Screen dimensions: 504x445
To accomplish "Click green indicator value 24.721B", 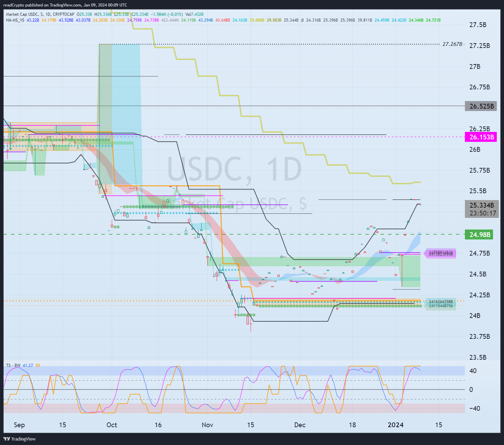I will [x=433, y=20].
